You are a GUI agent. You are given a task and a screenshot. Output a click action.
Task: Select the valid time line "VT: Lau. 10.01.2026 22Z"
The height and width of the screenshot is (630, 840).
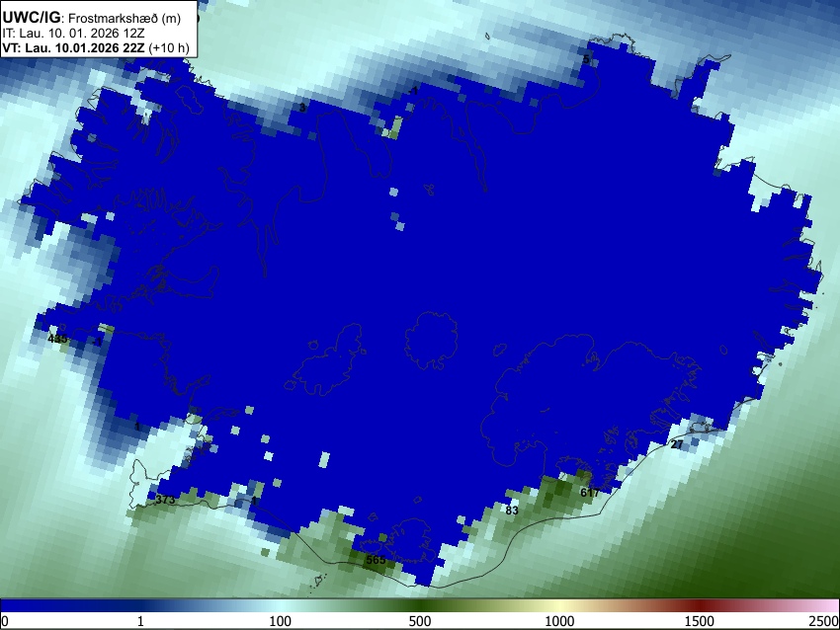point(73,47)
